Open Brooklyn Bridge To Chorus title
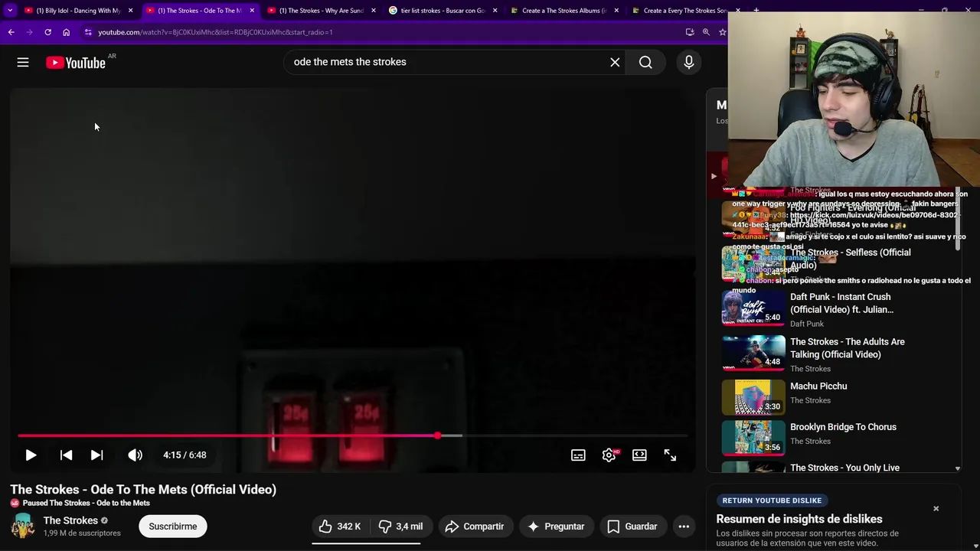Viewport: 980px width, 551px height. pyautogui.click(x=843, y=427)
